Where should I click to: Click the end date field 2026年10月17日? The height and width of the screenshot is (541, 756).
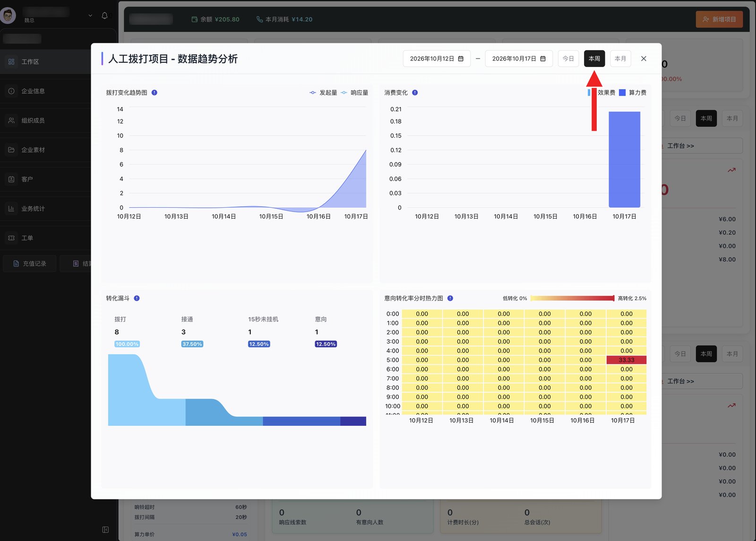[x=519, y=59]
